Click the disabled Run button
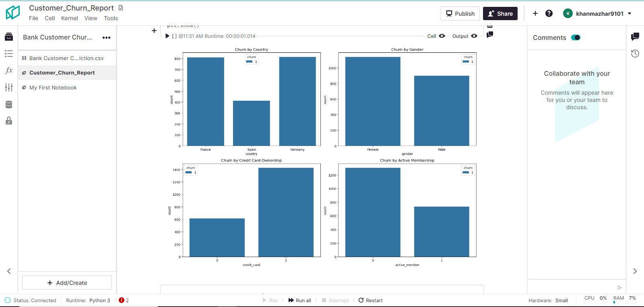This screenshot has height=307, width=644. (270, 300)
